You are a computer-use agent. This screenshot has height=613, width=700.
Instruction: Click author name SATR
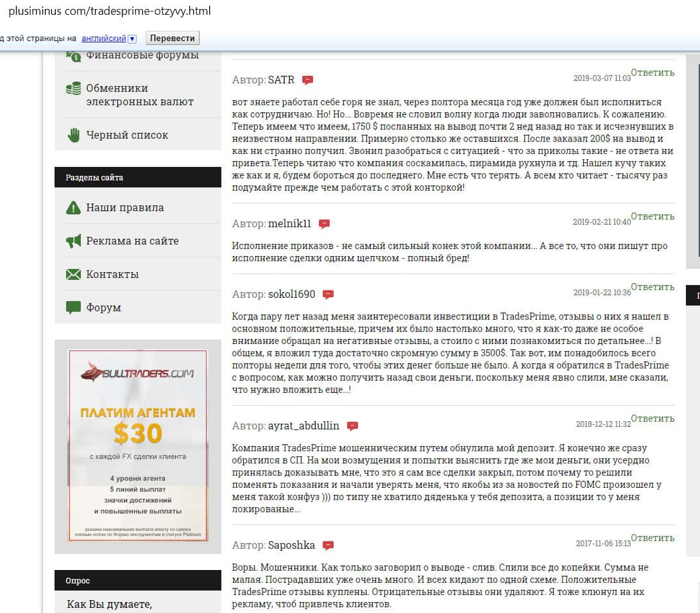281,80
